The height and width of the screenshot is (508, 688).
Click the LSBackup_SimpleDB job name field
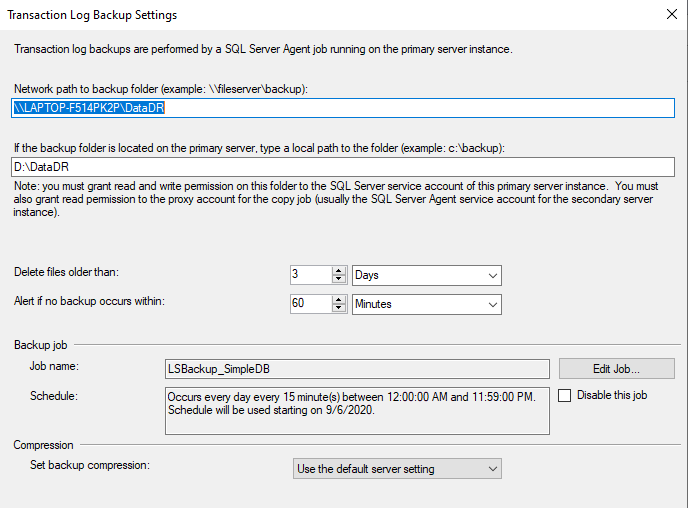[357, 369]
